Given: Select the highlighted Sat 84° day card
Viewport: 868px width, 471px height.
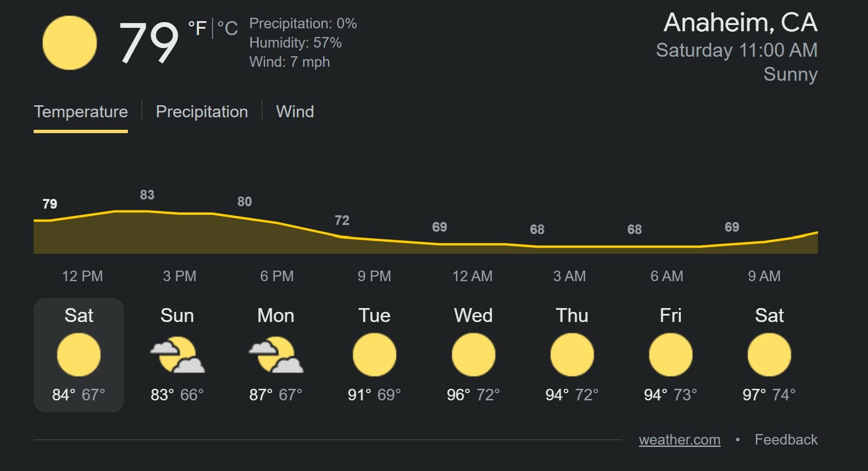Looking at the screenshot, I should tap(79, 355).
